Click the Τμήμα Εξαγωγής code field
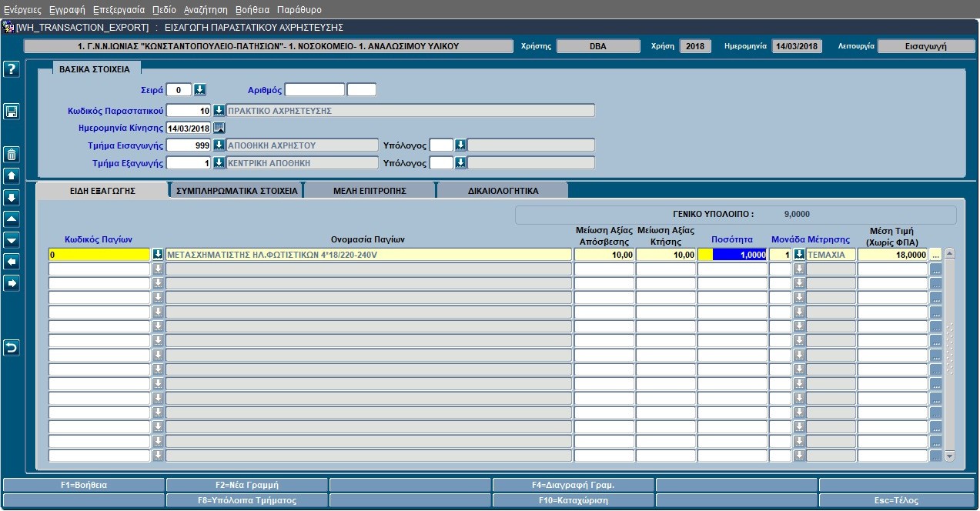The image size is (980, 511). click(189, 162)
